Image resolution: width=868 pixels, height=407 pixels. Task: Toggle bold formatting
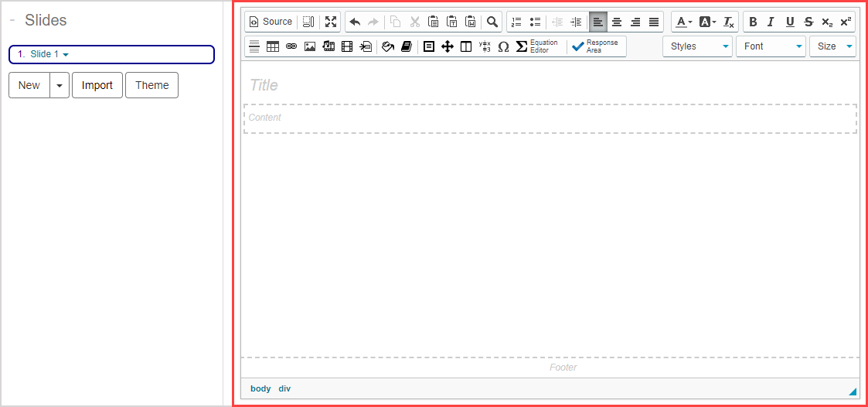(x=753, y=22)
